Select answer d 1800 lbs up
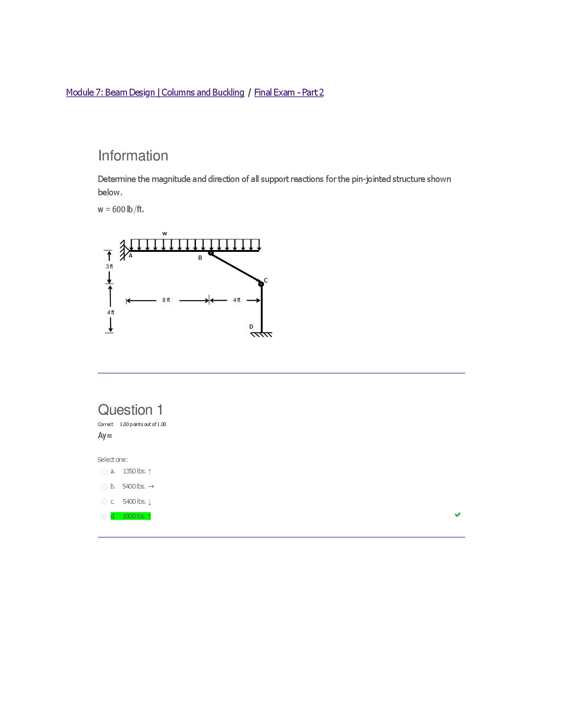Viewport: 563px width, 728px height. [x=104, y=517]
